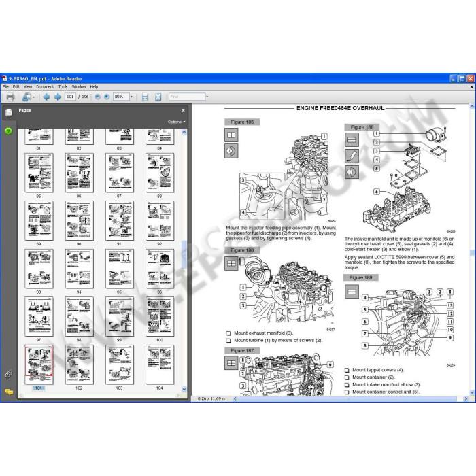
Task: Open the Comments speech-bubble panel icon
Action: (9, 392)
